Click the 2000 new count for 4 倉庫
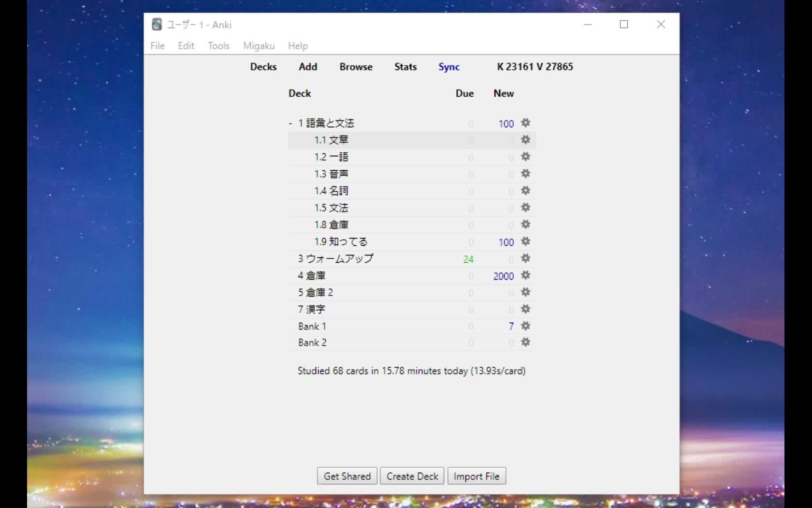This screenshot has height=508, width=812. 504,276
